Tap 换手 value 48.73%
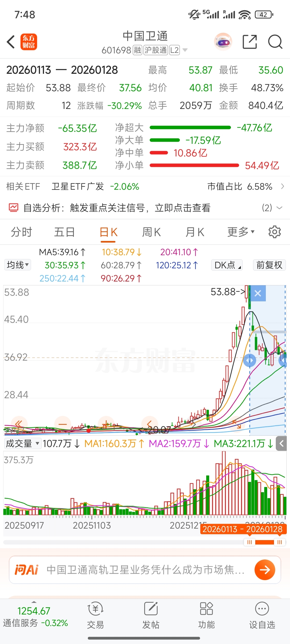Image resolution: width=290 pixels, height=644 pixels. click(x=267, y=88)
